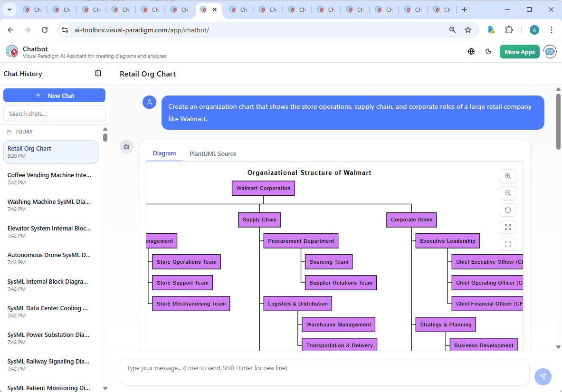Click the chatbot avatar icon in the header
Image resolution: width=562 pixels, height=392 pixels.
550,52
